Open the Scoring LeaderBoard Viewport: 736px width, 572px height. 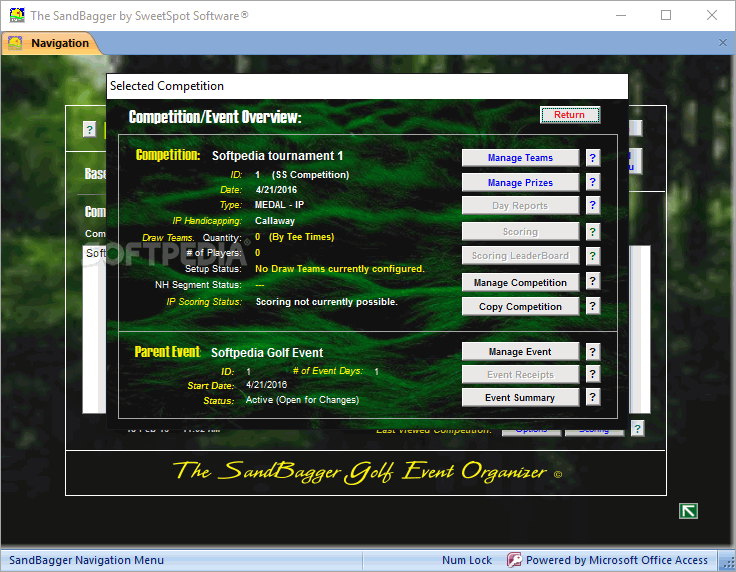click(520, 256)
